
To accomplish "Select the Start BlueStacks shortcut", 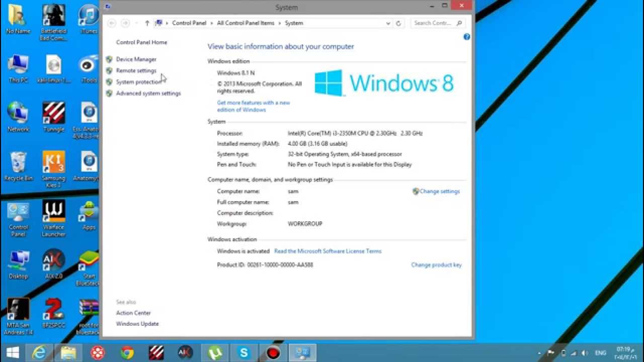I will [89, 267].
